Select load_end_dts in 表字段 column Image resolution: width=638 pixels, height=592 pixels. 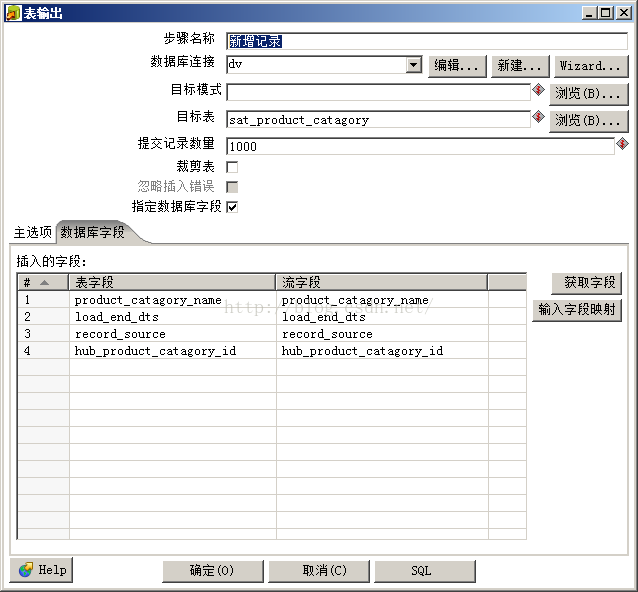point(117,317)
